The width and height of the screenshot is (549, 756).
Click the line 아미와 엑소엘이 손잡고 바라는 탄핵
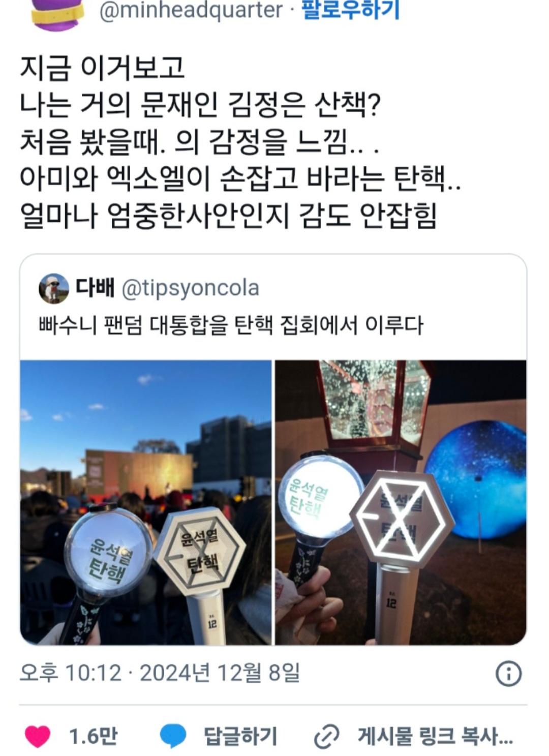pos(240,178)
